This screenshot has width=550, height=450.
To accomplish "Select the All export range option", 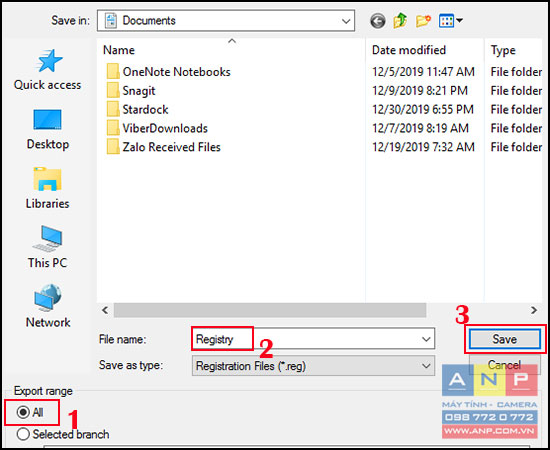I will click(30, 412).
